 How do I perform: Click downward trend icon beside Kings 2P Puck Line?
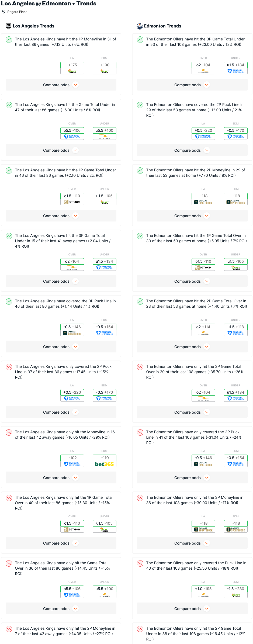[x=9, y=367]
